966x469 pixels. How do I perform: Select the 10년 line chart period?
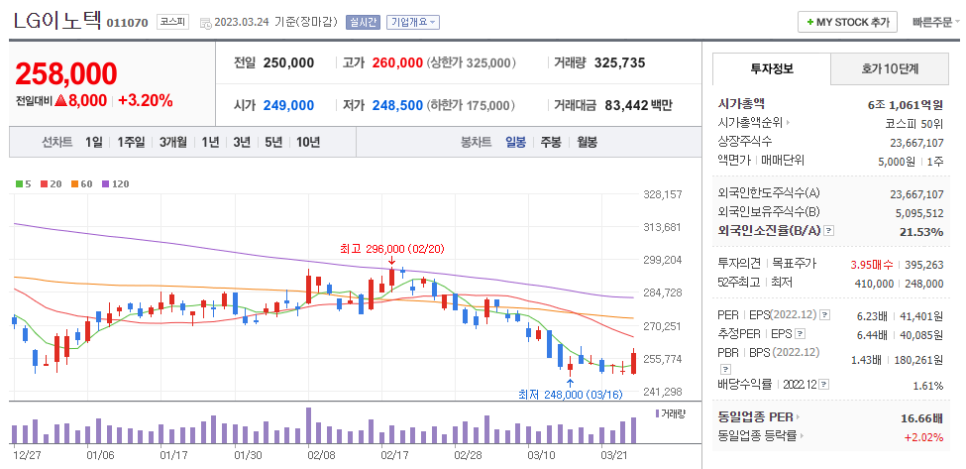pyautogui.click(x=308, y=142)
